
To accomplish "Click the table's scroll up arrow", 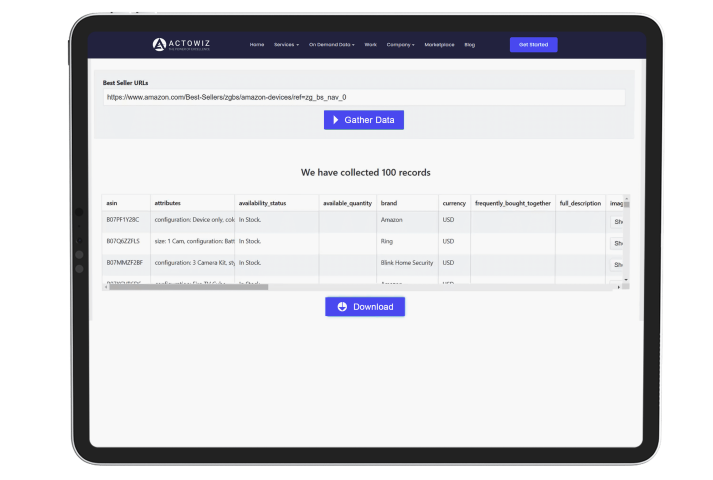I will tap(626, 198).
